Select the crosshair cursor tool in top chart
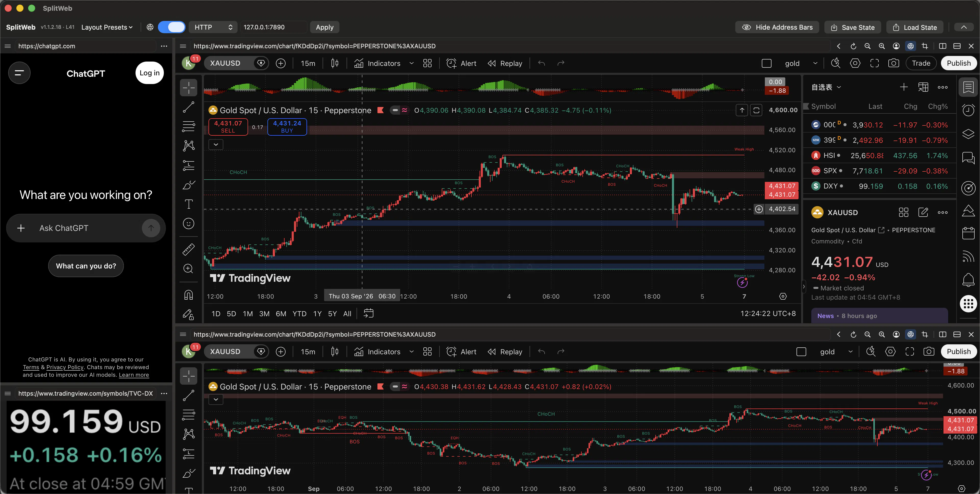This screenshot has height=494, width=980. [x=188, y=88]
